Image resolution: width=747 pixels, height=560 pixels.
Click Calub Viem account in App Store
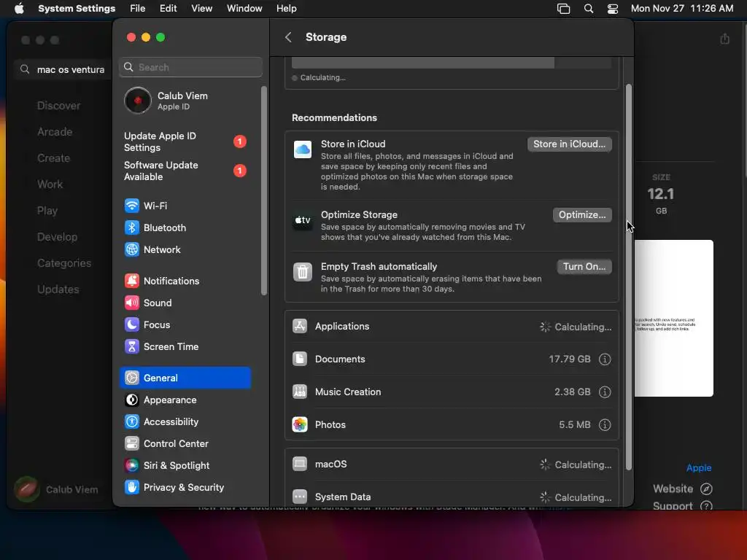point(56,489)
